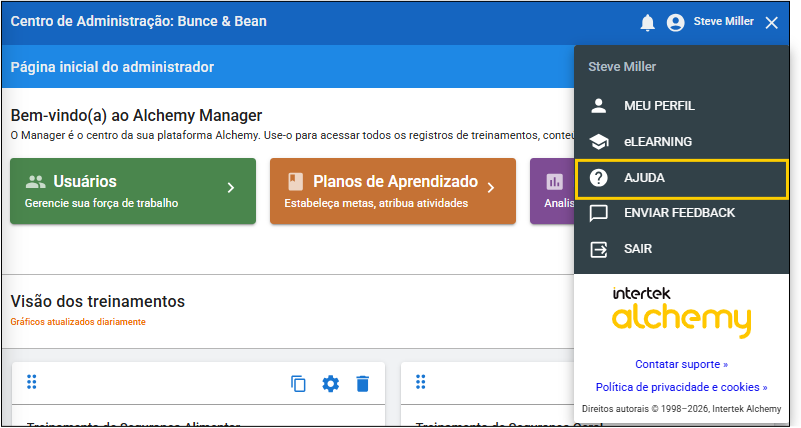Open the Planos de Aprendizado card
Viewport: 801px width, 428px height.
click(x=380, y=191)
